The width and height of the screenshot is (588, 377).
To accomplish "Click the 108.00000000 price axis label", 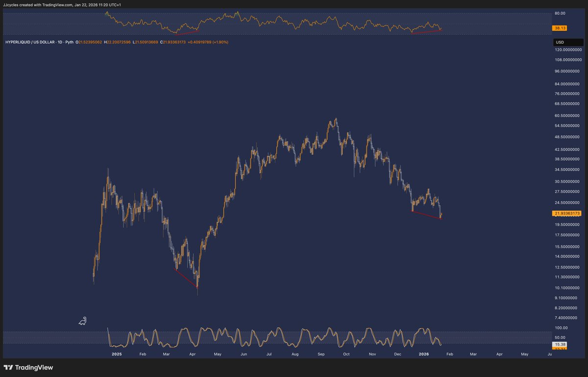I will [x=567, y=60].
